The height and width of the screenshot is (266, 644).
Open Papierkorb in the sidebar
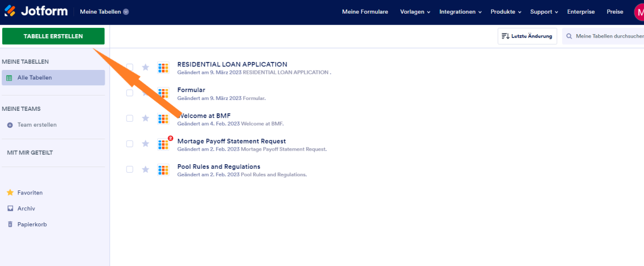point(32,224)
